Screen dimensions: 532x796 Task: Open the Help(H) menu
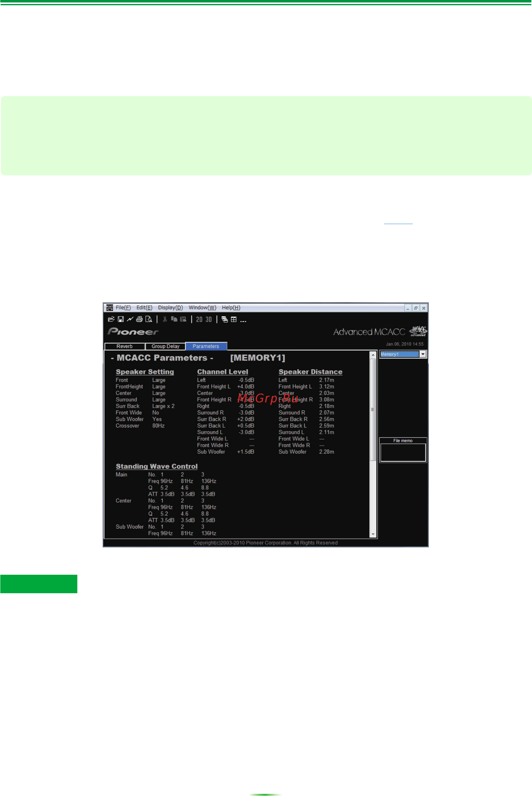click(x=231, y=308)
